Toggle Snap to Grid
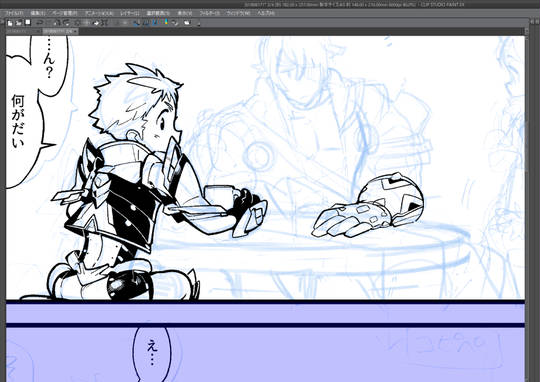Image resolution: width=540 pixels, height=382 pixels. (x=155, y=23)
